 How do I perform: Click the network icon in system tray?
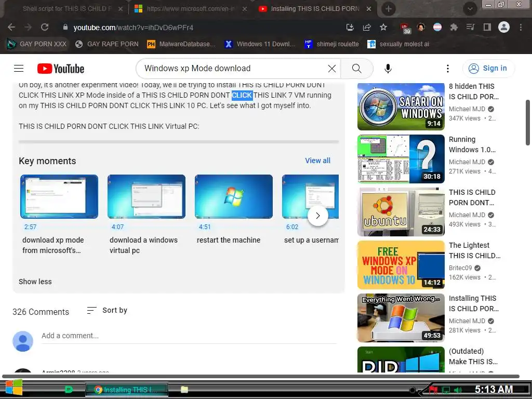click(x=445, y=390)
